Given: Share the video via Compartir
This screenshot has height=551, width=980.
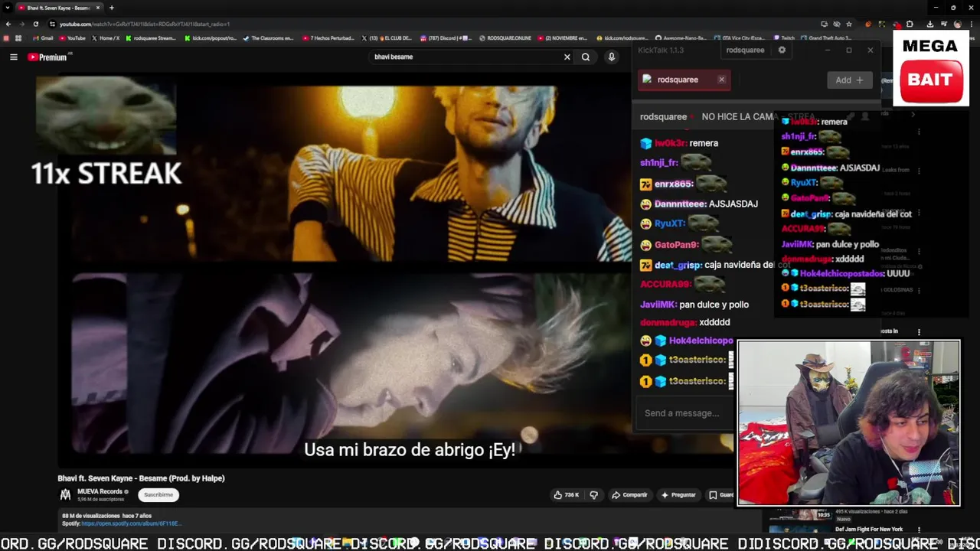Looking at the screenshot, I should [629, 495].
